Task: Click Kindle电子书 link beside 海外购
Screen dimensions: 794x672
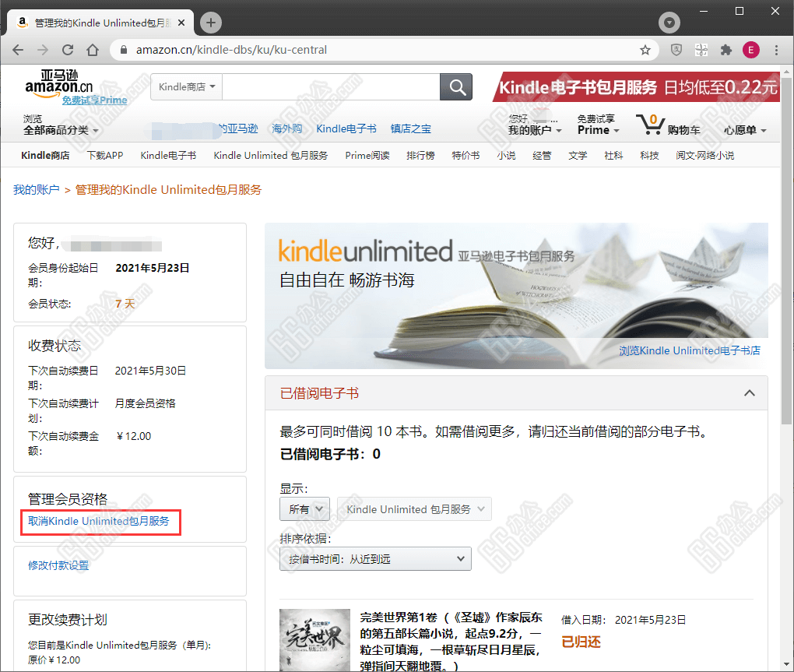Action: coord(346,128)
